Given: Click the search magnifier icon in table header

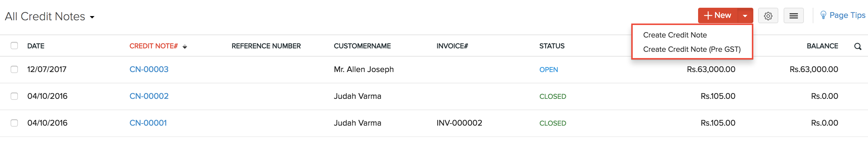Looking at the screenshot, I should pyautogui.click(x=858, y=47).
